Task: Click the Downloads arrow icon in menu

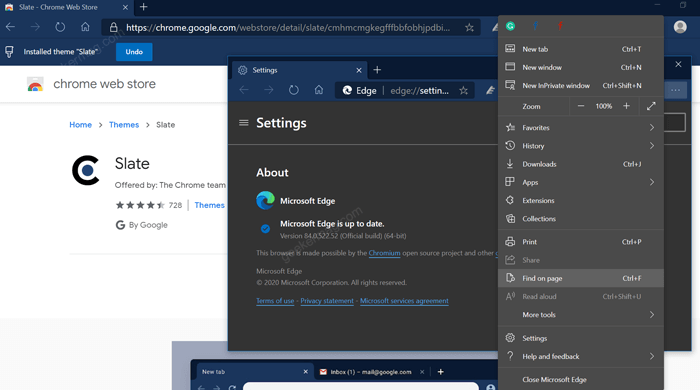Action: 510,164
